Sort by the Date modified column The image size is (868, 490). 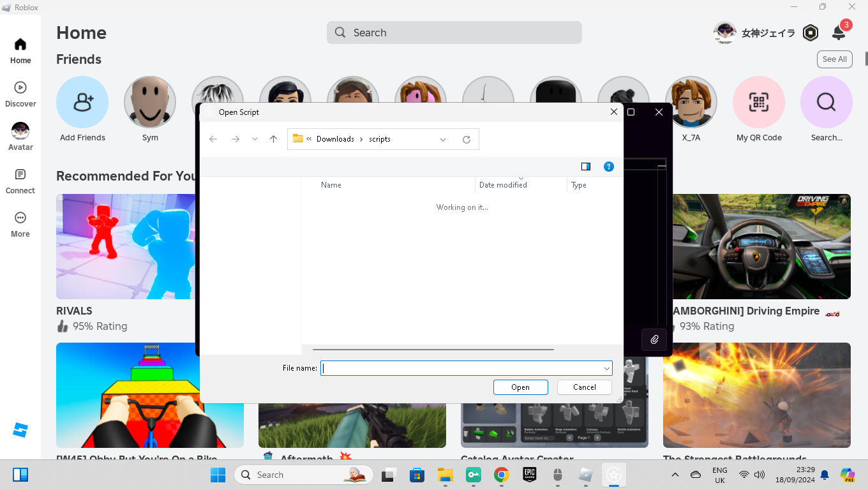point(503,185)
